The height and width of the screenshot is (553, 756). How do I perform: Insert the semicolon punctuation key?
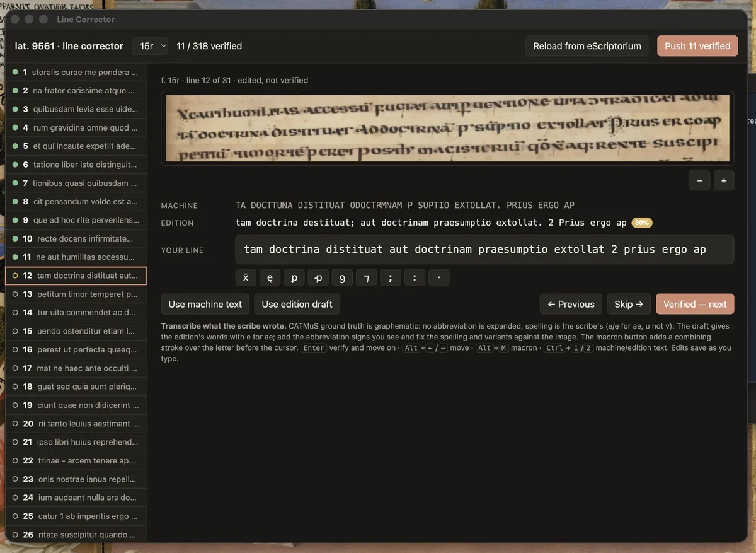coord(391,277)
